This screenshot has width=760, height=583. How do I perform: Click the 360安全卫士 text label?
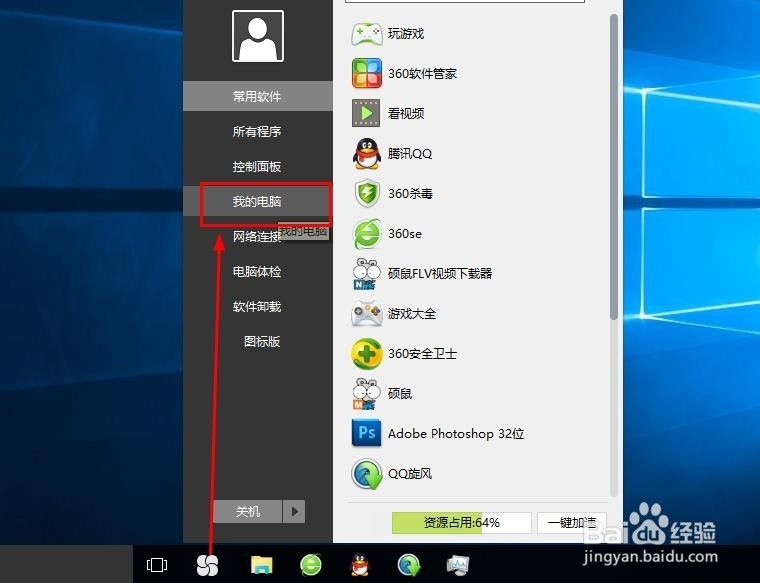click(x=423, y=354)
